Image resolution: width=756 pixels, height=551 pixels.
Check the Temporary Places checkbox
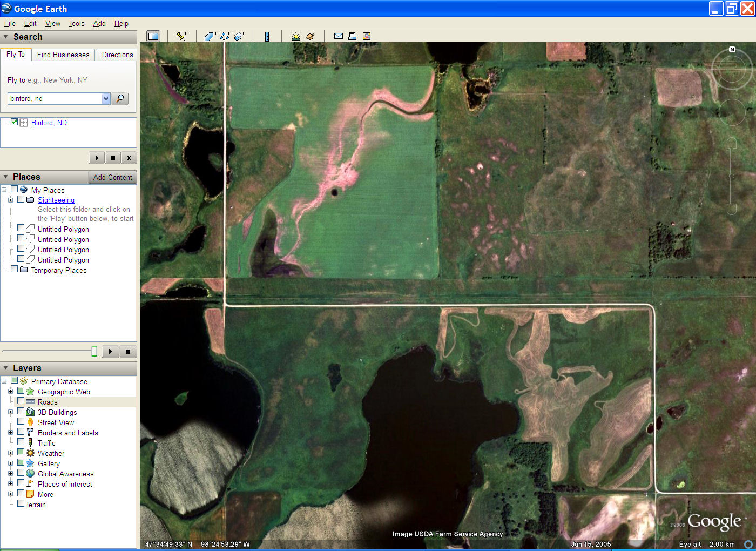tap(14, 270)
